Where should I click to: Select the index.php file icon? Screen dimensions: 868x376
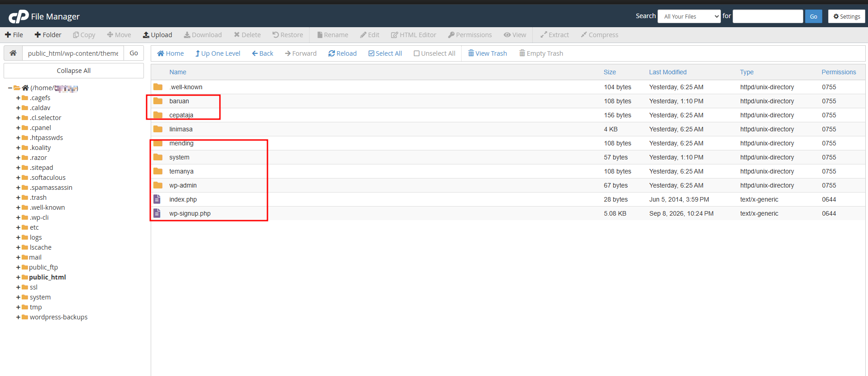point(157,199)
